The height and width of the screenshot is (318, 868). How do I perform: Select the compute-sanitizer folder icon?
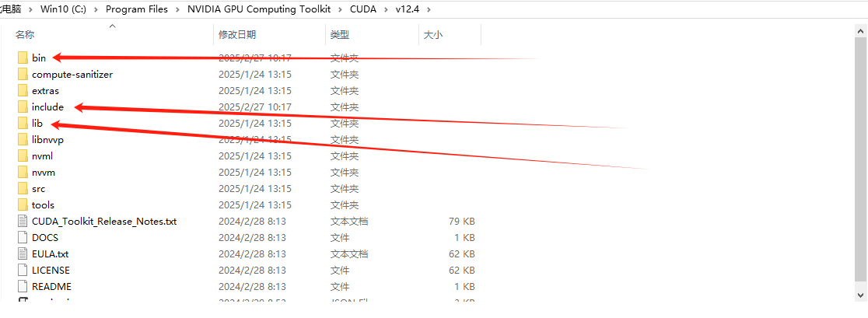(x=23, y=74)
